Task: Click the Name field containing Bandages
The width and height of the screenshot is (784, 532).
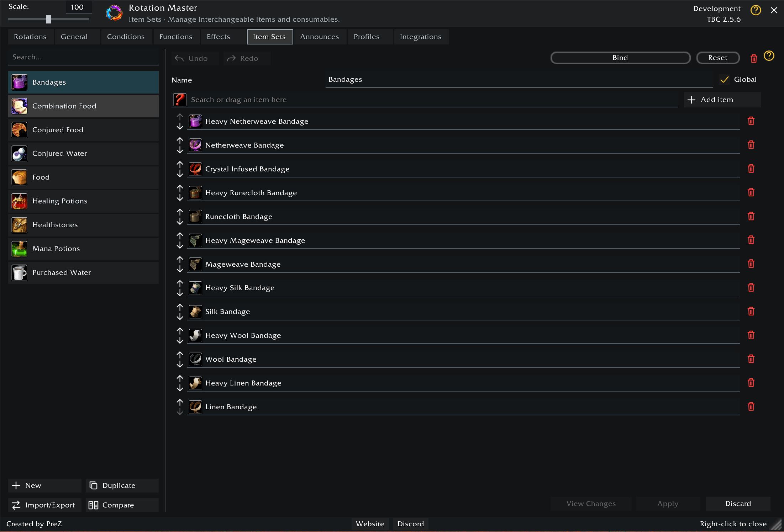Action: tap(519, 80)
